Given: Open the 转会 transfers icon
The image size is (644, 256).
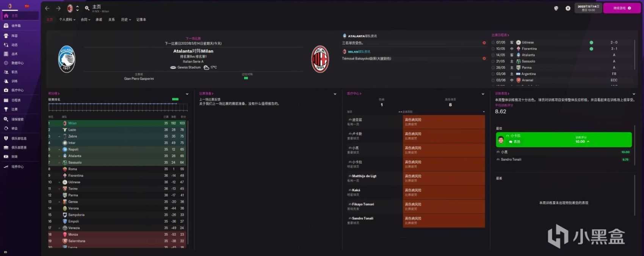Looking at the screenshot, I should [x=6, y=128].
